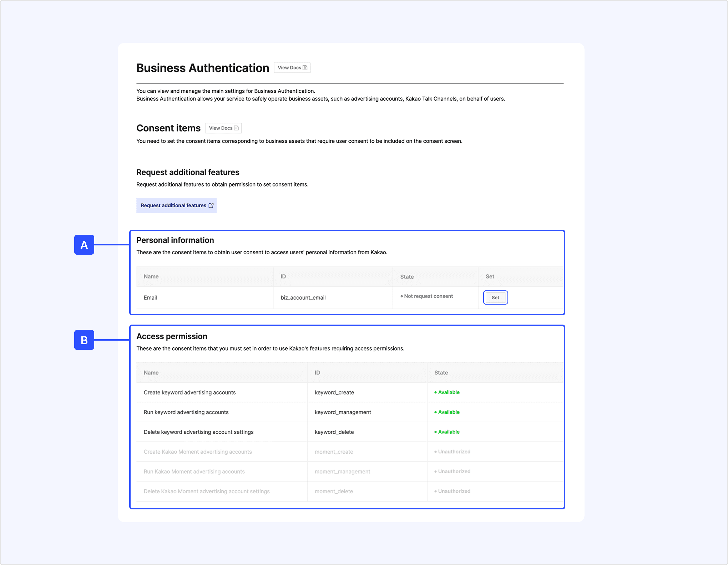Click View Docs beside Business Authentication title
Viewport: 728px width, 565px height.
[292, 68]
